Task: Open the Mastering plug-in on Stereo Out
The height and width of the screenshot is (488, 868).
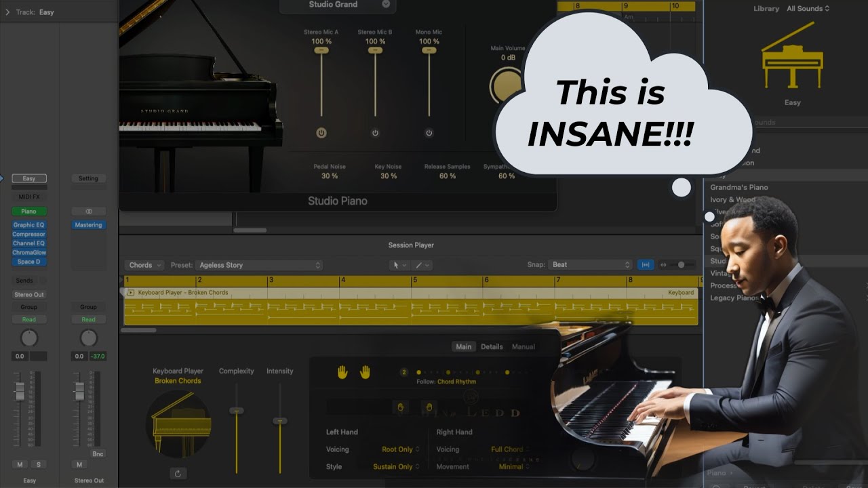Action: (88, 225)
